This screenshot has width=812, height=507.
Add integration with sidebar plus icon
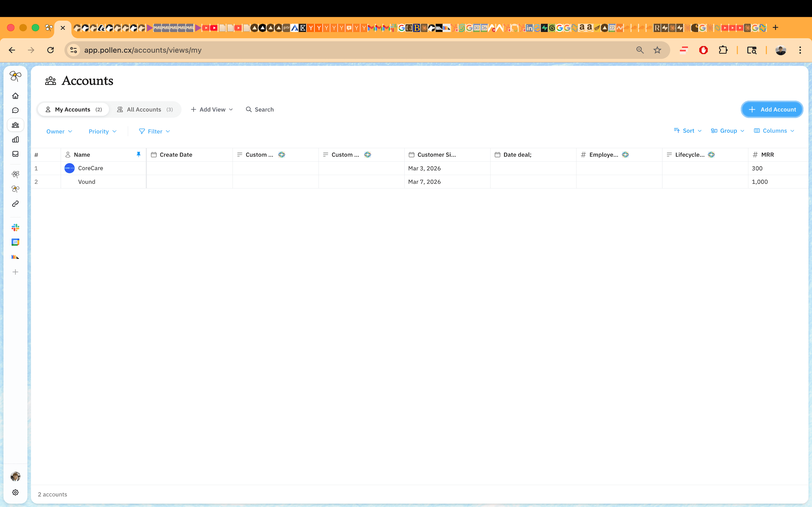(x=15, y=272)
